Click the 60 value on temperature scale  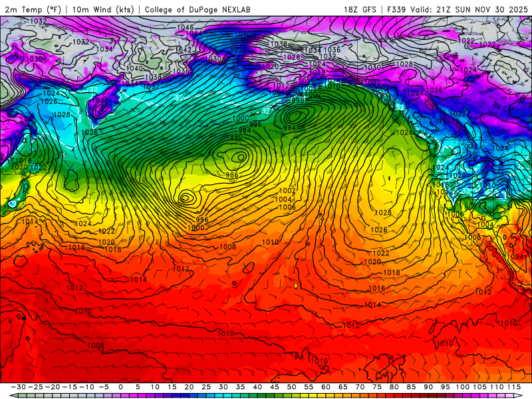(x=326, y=387)
